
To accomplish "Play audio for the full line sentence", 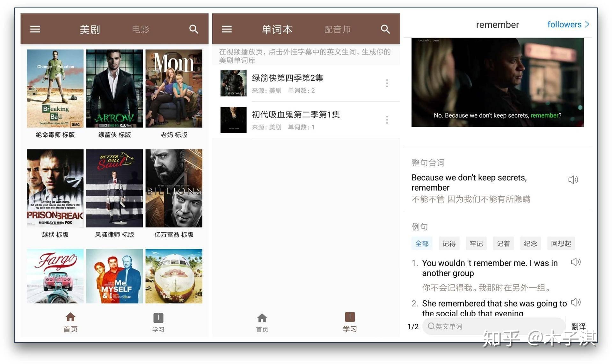I will tap(573, 180).
